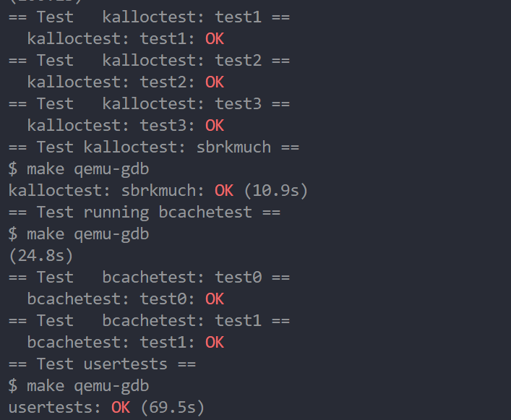Click the '== Test running bcachetest ==' line

pos(145,213)
